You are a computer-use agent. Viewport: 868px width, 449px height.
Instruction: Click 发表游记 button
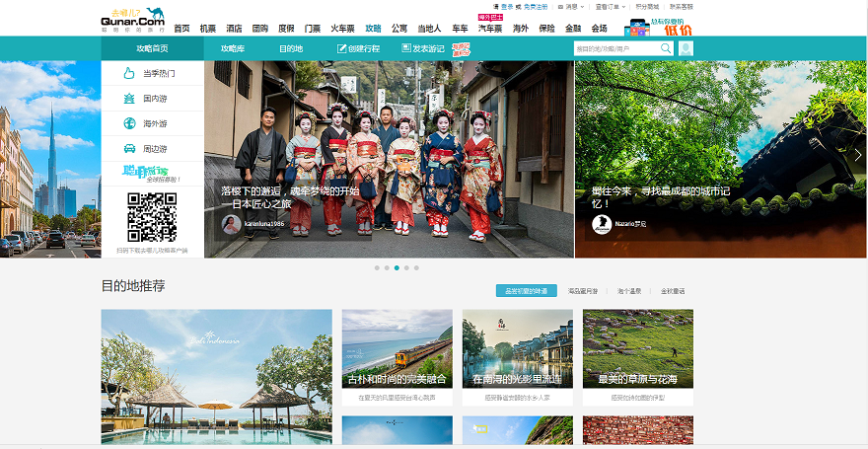[x=423, y=48]
